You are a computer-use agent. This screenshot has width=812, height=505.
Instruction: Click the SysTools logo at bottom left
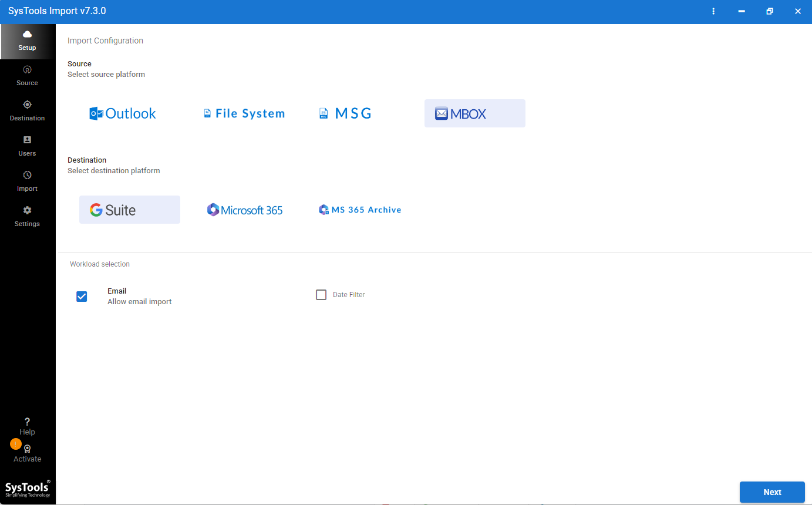[x=27, y=489]
